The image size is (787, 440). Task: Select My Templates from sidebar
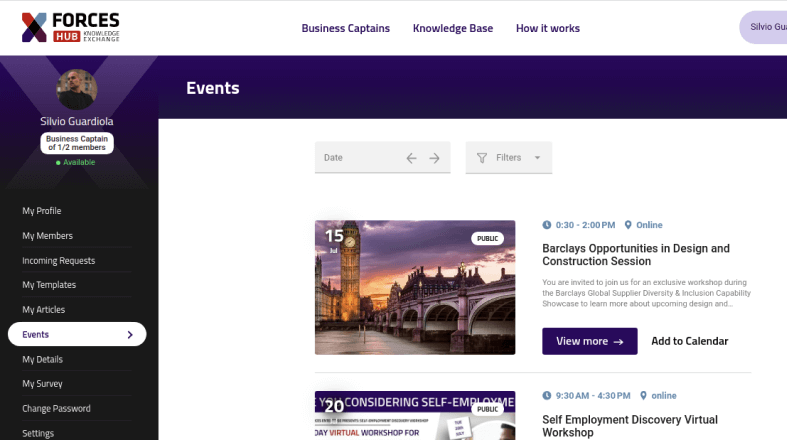[x=49, y=285]
